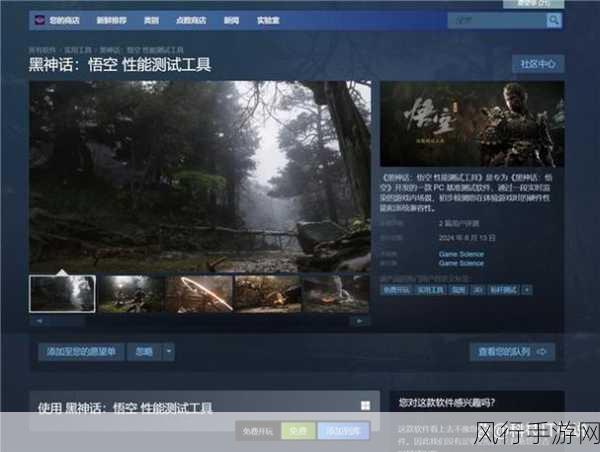600x452 pixels.
Task: Click left arrow under screenshot thumbnails
Action: (39, 321)
